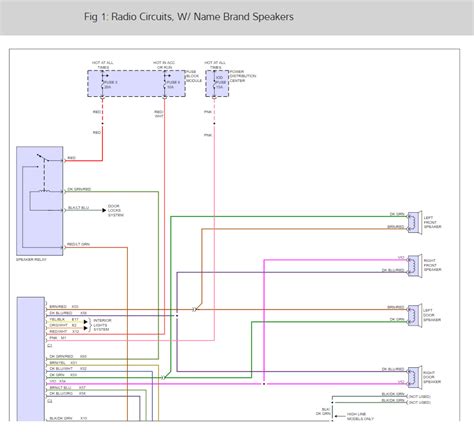The height and width of the screenshot is (435, 474).
Task: Click the brown wire splice near BRN/RED X53
Action: pyautogui.click(x=195, y=309)
